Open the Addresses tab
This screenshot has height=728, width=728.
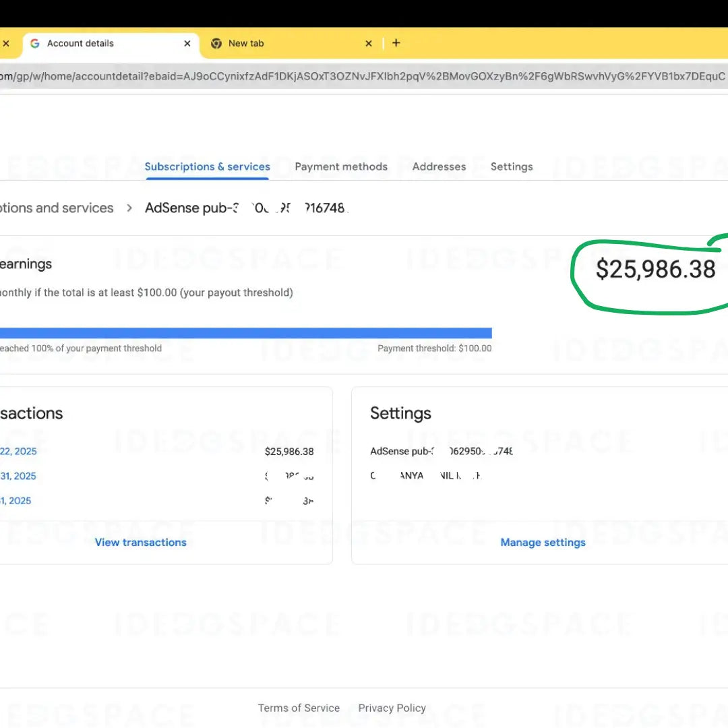coord(439,166)
